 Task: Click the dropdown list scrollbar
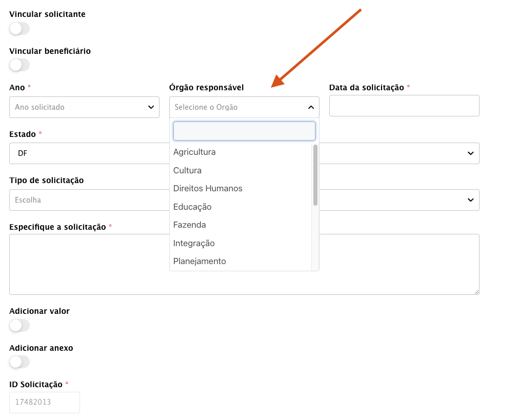point(315,175)
